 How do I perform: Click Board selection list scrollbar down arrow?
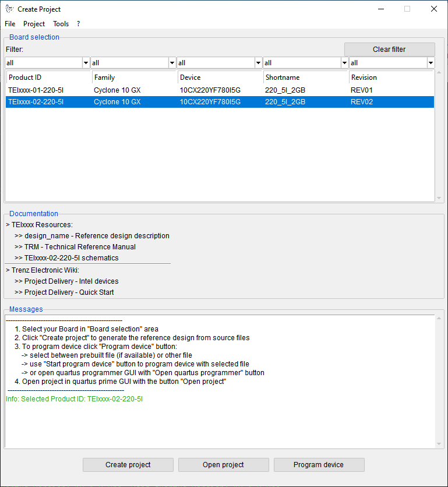tap(439, 198)
